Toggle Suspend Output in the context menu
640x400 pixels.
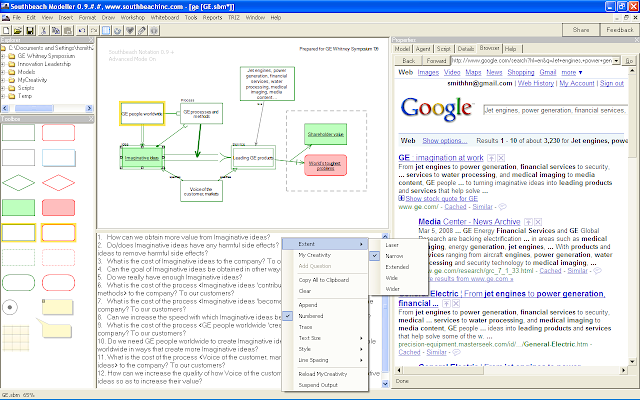tap(325, 385)
